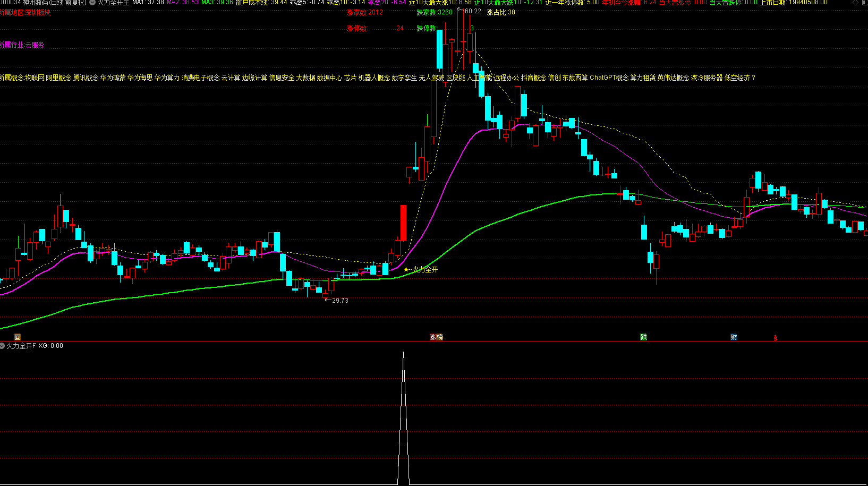Click the 跌家数 3260 statistic

[435, 12]
